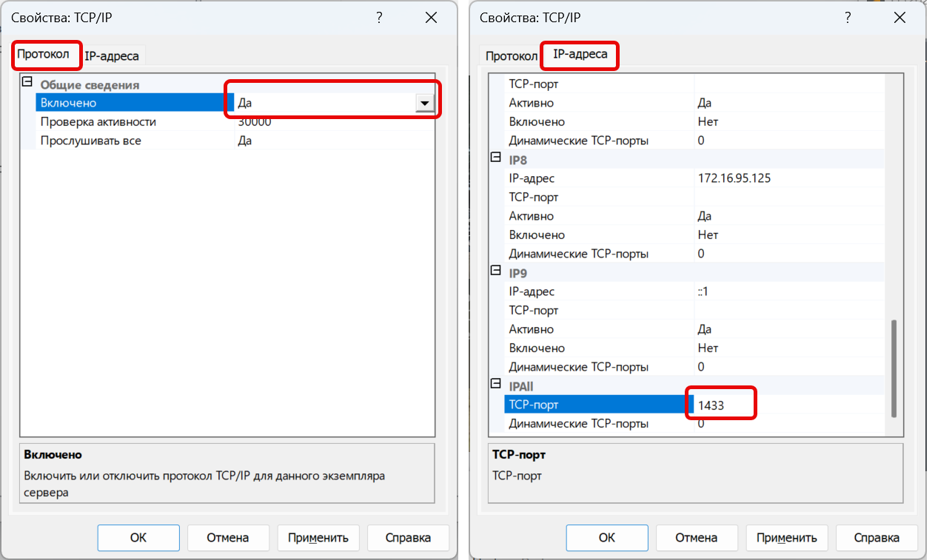Click the vertical scrollbar thumb in the IP-адреса list
The image size is (935, 560).
tap(894, 368)
